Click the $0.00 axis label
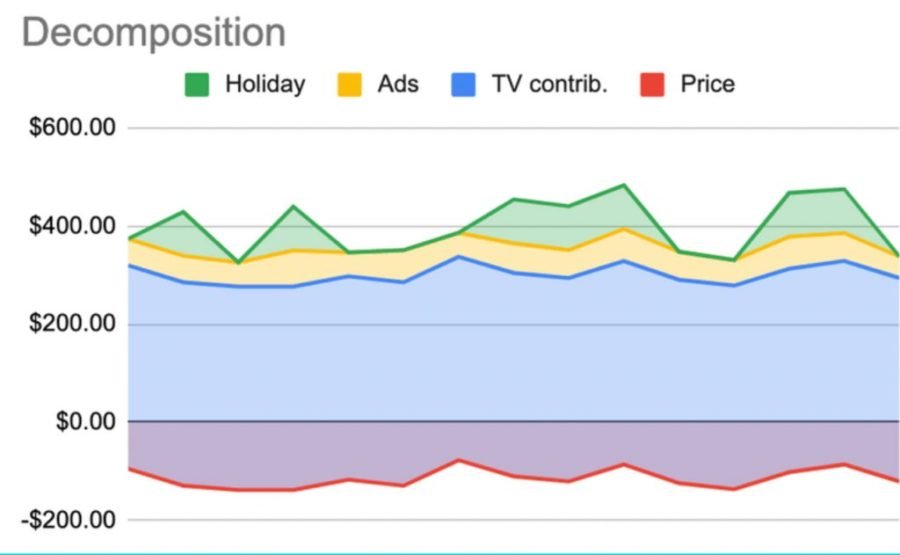Screen dimensions: 900x555 tap(86, 421)
